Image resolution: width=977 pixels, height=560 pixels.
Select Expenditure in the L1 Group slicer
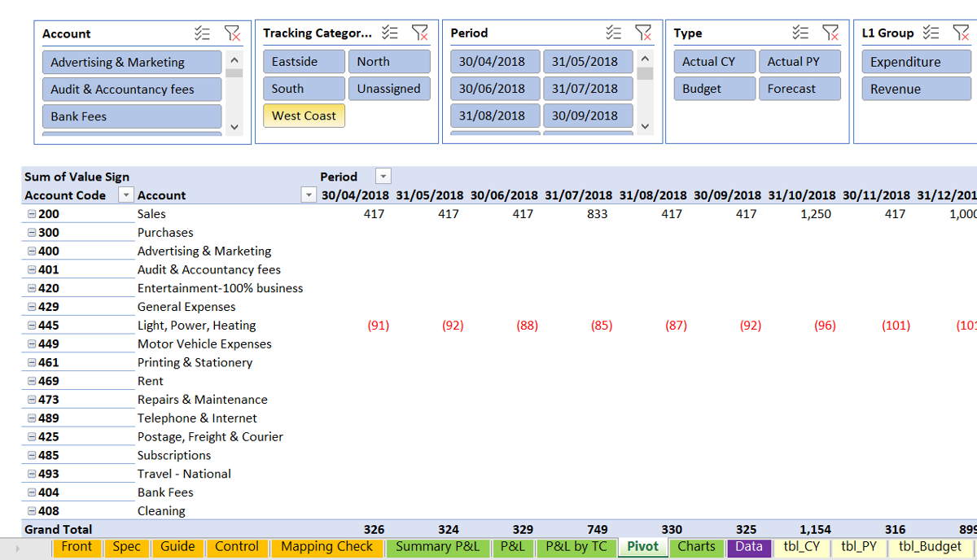tap(916, 62)
